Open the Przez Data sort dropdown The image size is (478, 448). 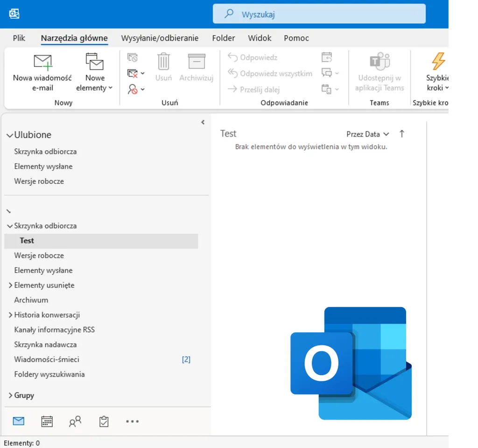click(x=367, y=134)
